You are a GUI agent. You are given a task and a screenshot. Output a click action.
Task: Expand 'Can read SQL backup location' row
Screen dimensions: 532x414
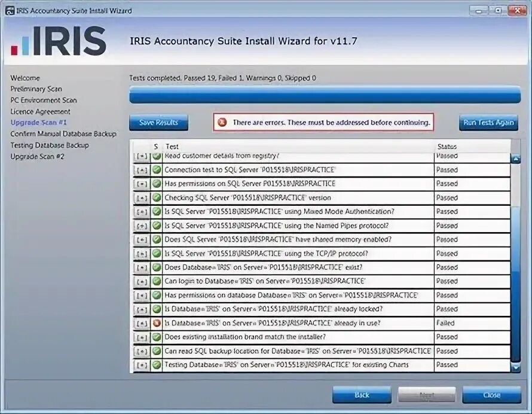click(x=142, y=351)
